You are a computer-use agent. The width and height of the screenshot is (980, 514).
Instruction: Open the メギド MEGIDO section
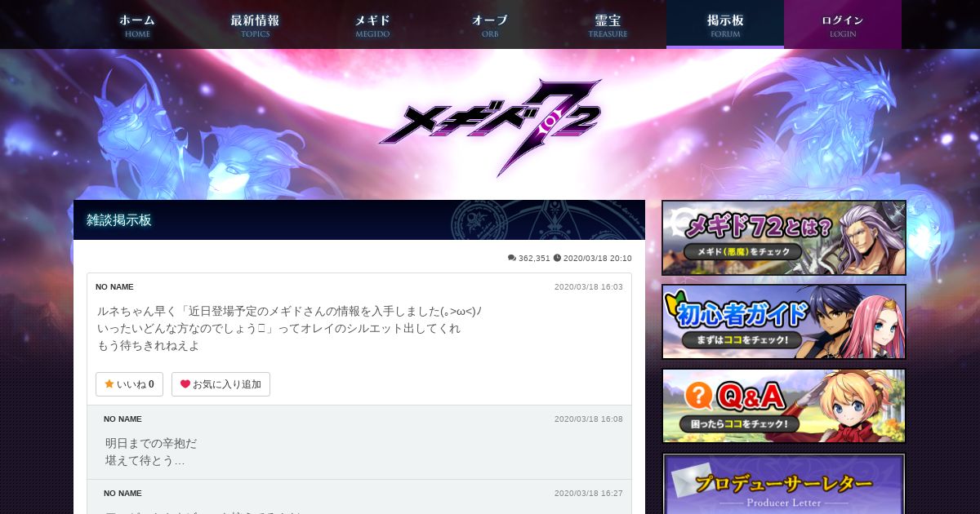pos(372,24)
